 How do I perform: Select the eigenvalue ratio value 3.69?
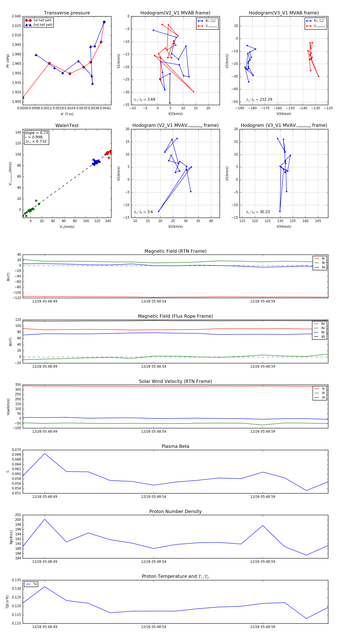point(151,100)
